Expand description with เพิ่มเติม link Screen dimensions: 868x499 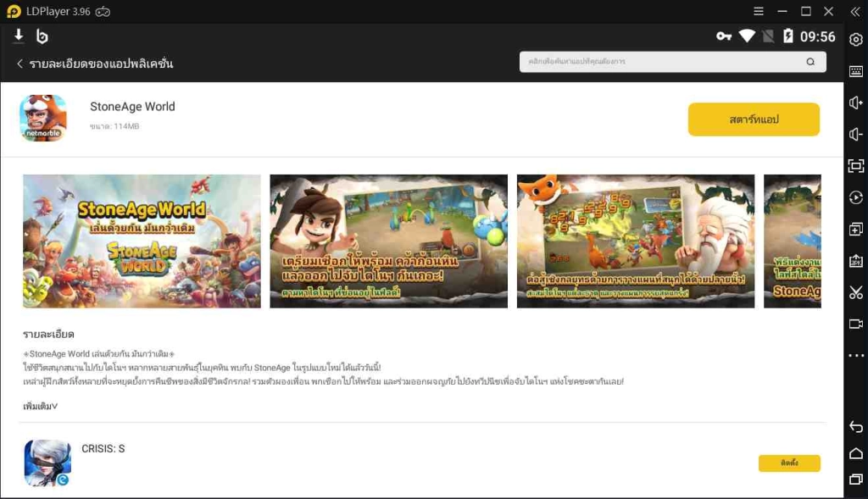41,406
